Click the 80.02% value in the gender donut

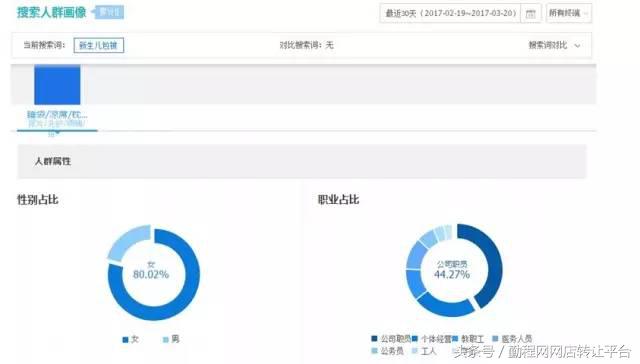point(151,274)
